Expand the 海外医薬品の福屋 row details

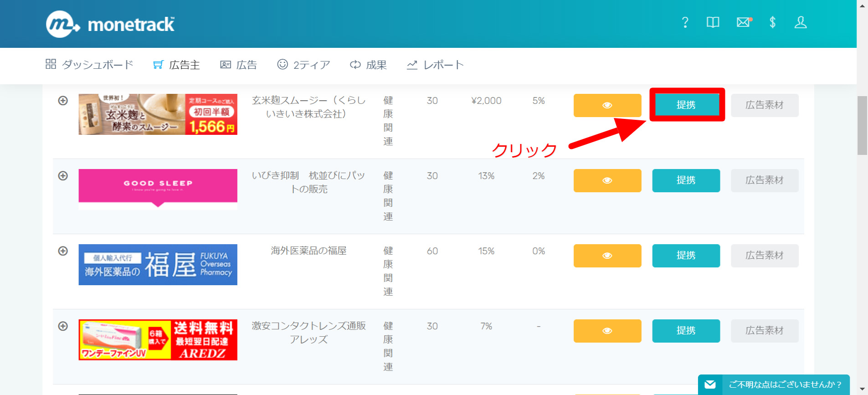[63, 251]
